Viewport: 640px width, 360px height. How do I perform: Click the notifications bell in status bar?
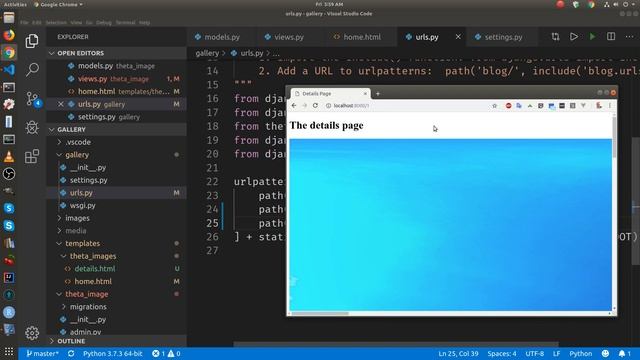[x=624, y=353]
